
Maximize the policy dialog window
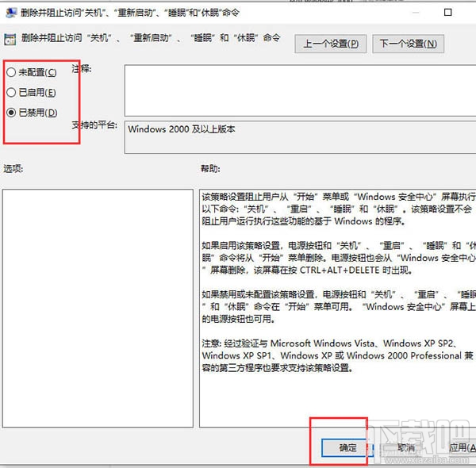[447, 13]
